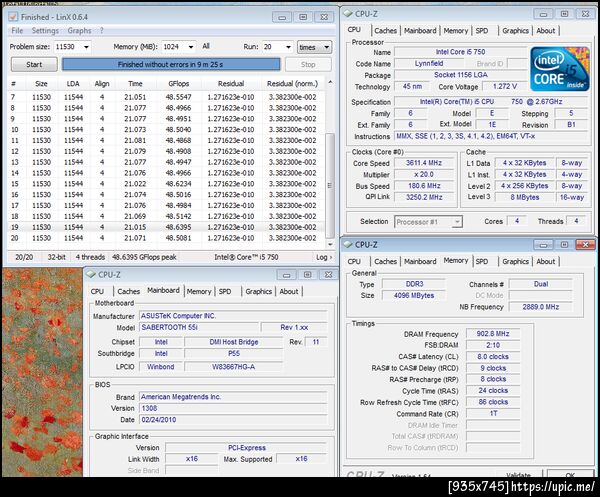
Task: Select SPD tab in Memory CPU-Z window
Action: pyautogui.click(x=482, y=261)
